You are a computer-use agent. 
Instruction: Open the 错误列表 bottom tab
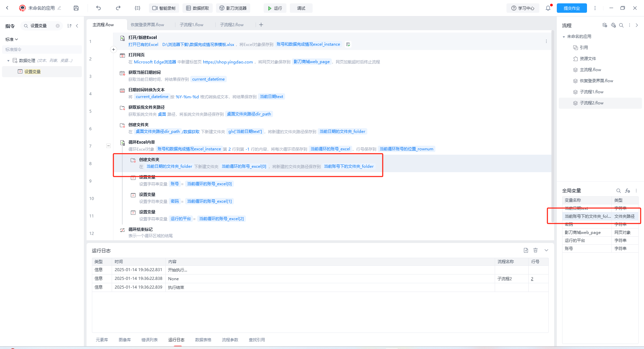click(x=150, y=340)
